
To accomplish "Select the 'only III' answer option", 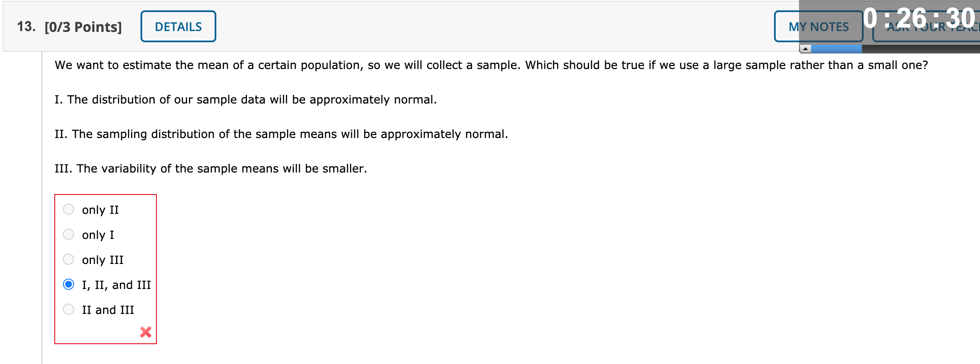I will pyautogui.click(x=69, y=260).
